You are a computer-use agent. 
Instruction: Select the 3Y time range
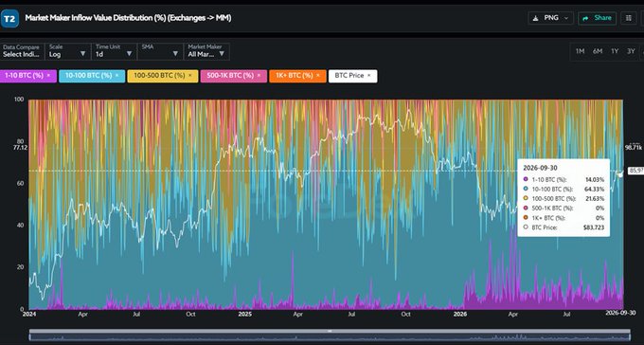(x=631, y=51)
